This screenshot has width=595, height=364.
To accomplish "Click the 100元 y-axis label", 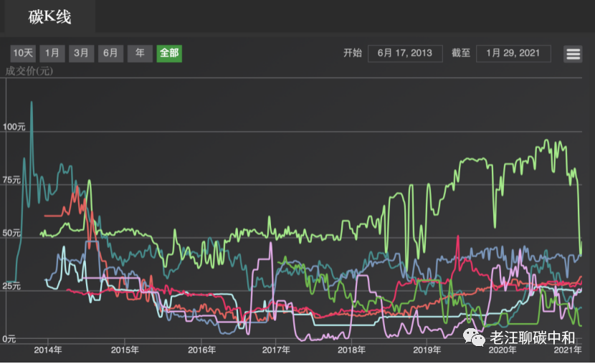I will click(14, 127).
